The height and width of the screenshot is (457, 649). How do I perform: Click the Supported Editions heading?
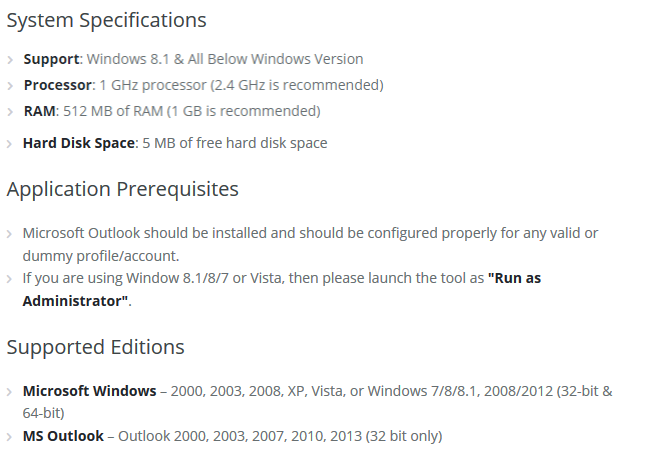point(96,347)
